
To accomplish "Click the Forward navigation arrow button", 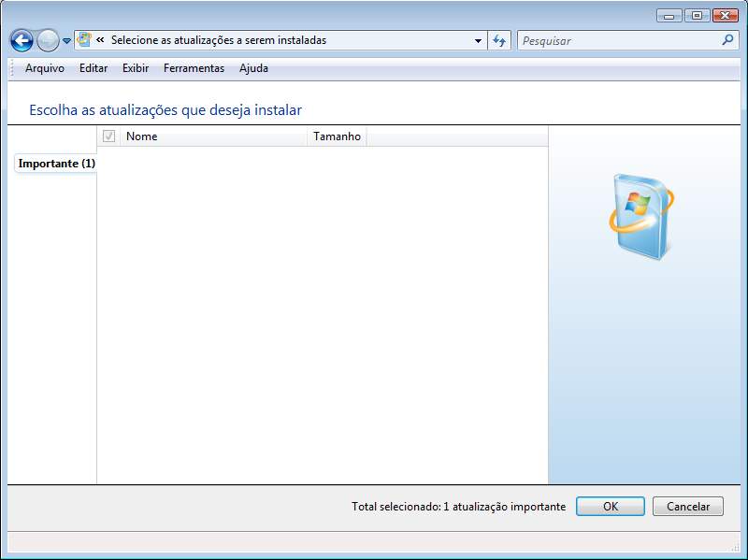I will click(47, 40).
